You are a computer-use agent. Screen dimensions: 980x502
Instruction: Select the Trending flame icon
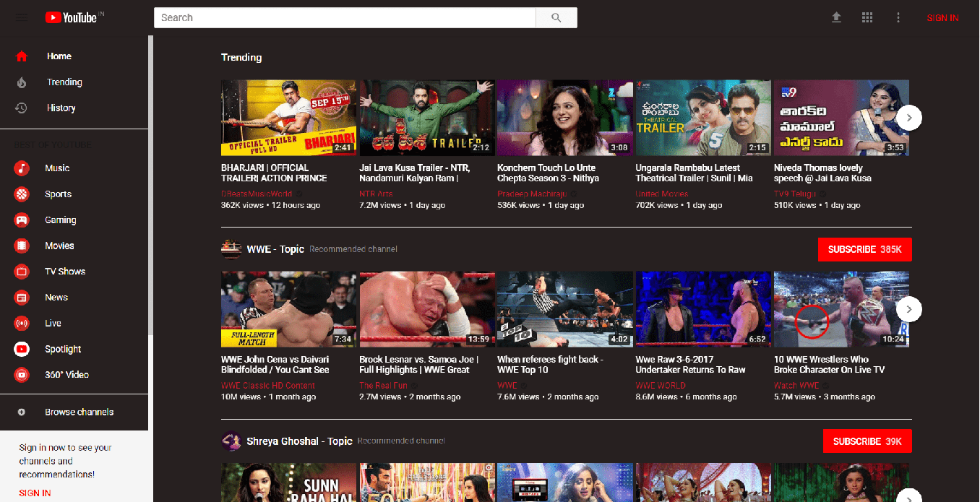(x=22, y=82)
